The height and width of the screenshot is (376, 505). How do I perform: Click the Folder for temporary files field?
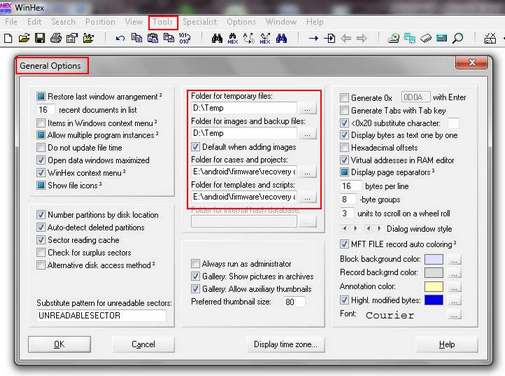(244, 108)
